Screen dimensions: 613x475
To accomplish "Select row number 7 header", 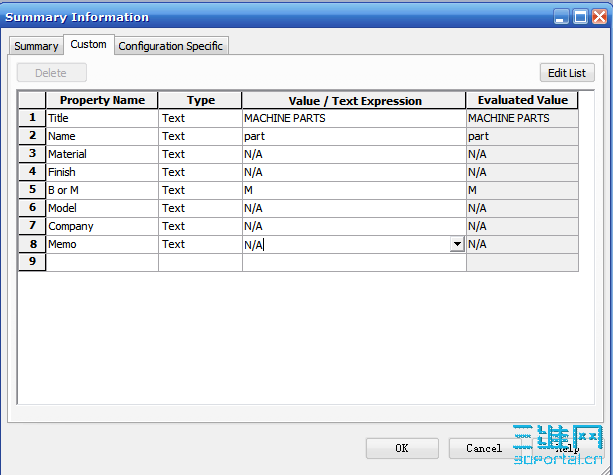I will (32, 226).
